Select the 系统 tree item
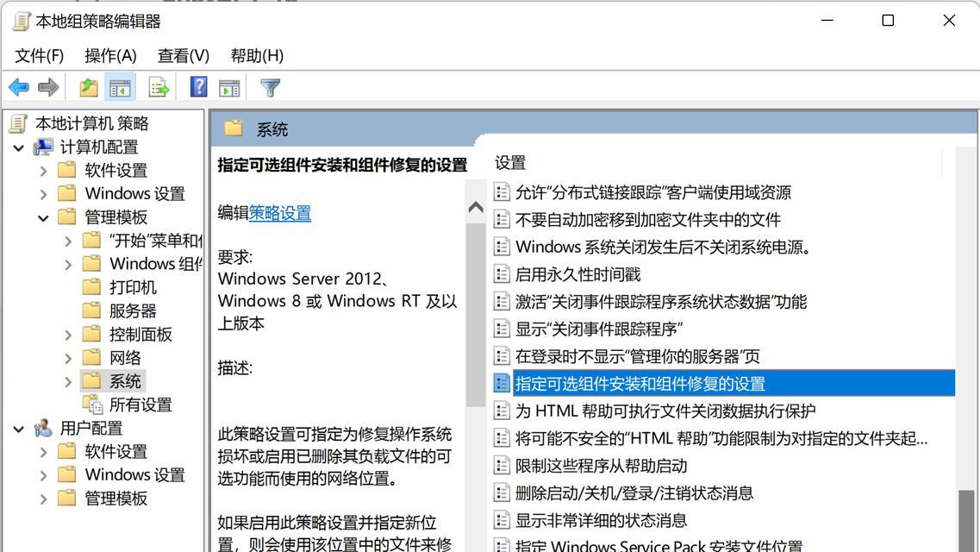Image resolution: width=980 pixels, height=552 pixels. point(125,381)
